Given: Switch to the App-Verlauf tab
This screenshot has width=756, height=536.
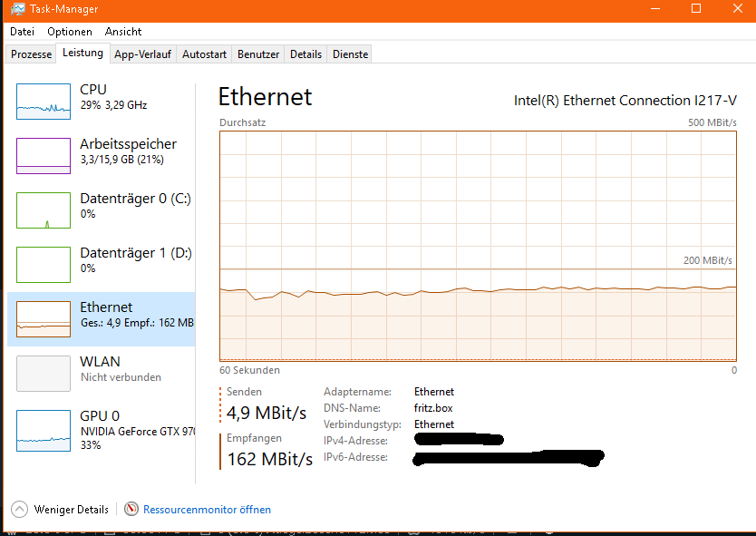Looking at the screenshot, I should [142, 54].
